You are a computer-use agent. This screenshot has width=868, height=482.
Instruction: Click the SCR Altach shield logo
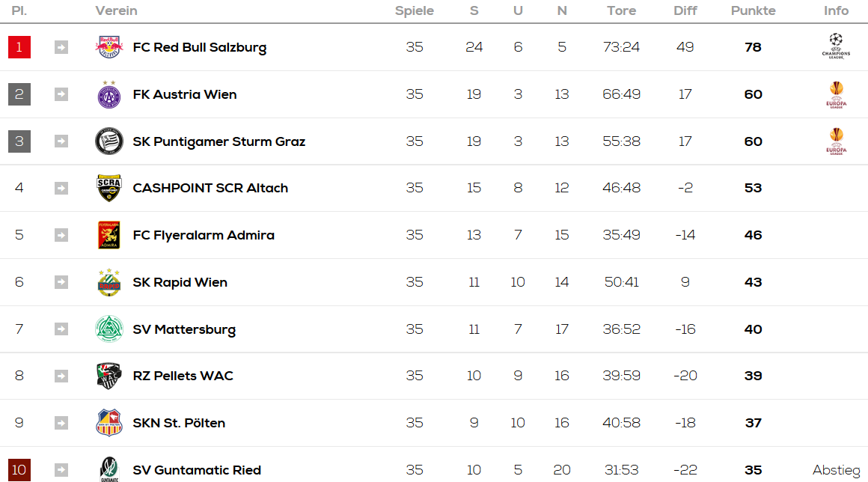click(109, 188)
